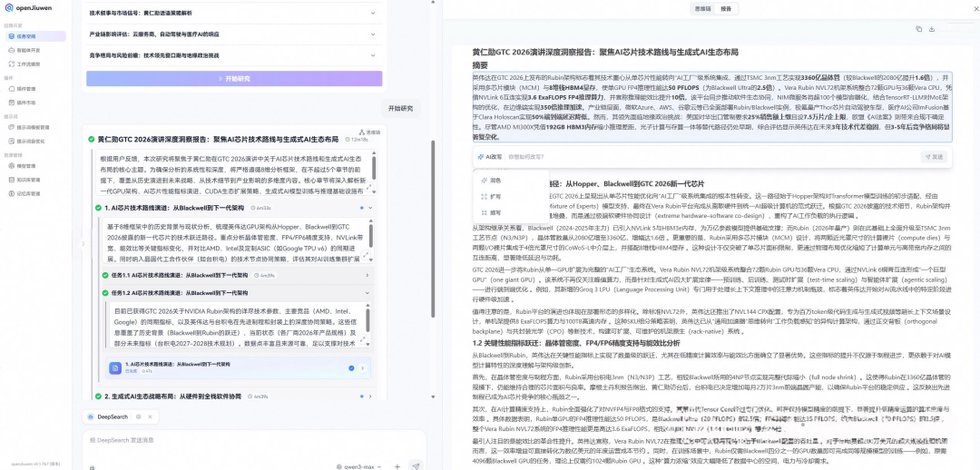Toggle the blue check on result card
980x470 pixels.
351,368
